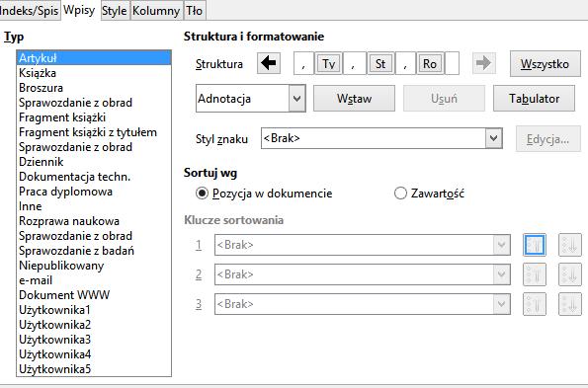The width and height of the screenshot is (588, 388).
Task: Open sort key 2 Brak dropdown
Action: (x=502, y=274)
